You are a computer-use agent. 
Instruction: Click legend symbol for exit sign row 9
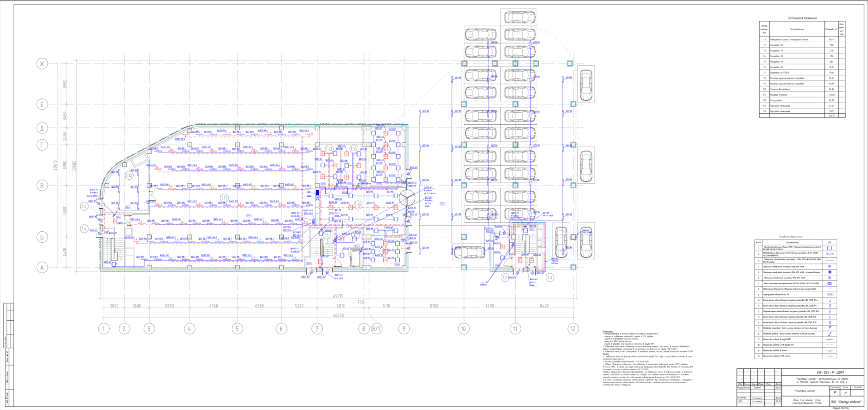click(x=829, y=295)
